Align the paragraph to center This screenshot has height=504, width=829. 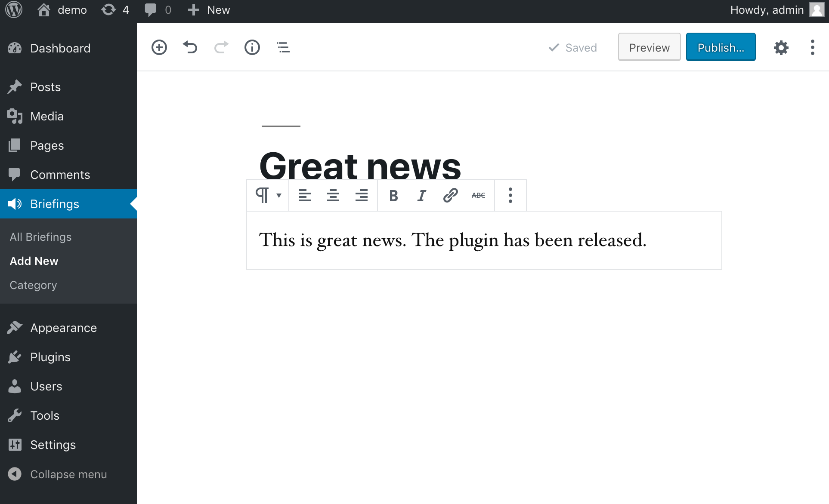click(333, 195)
